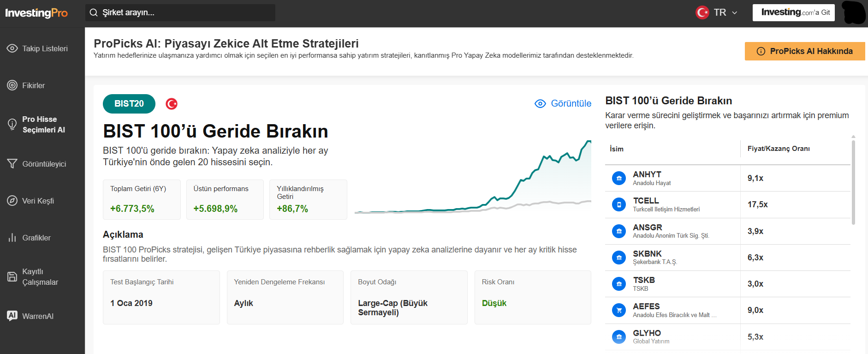Click the Turkish flag beside BIST20 badge
The height and width of the screenshot is (354, 868).
click(172, 104)
